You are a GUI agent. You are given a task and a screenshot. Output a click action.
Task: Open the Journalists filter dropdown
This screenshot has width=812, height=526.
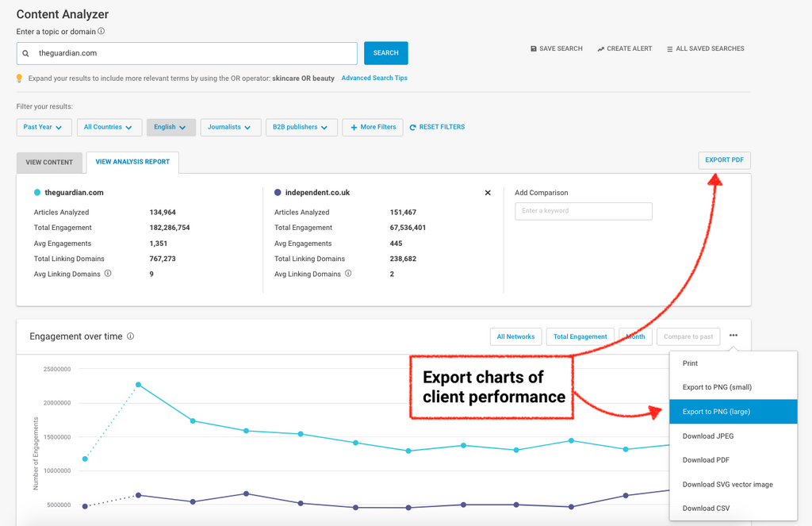coord(230,127)
